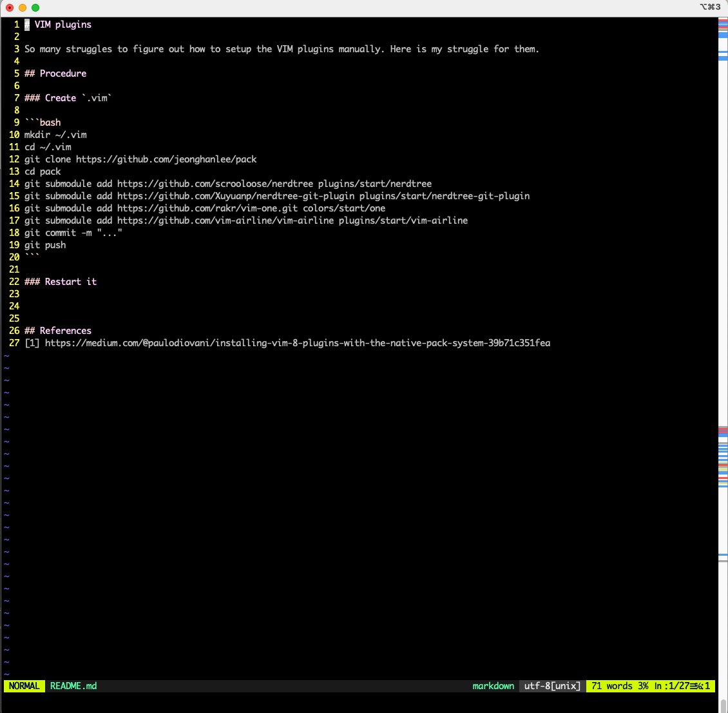728x713 pixels.
Task: Click the '### Restart it' heading
Action: 61,282
